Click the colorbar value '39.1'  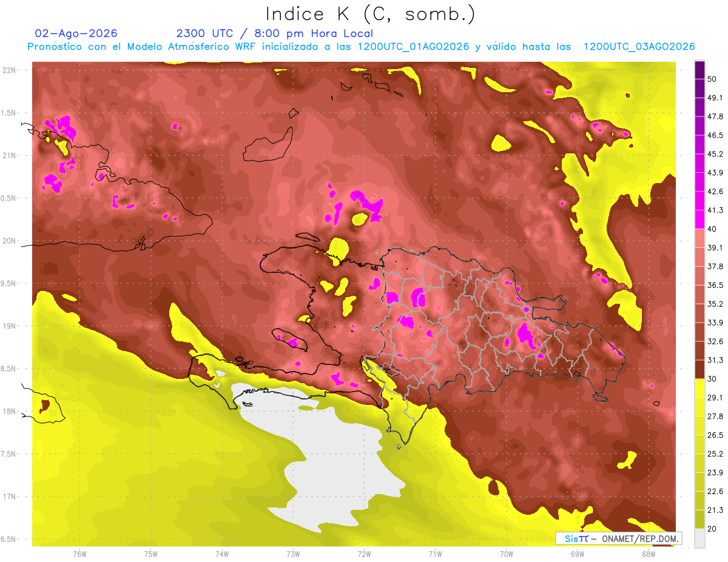coord(715,248)
